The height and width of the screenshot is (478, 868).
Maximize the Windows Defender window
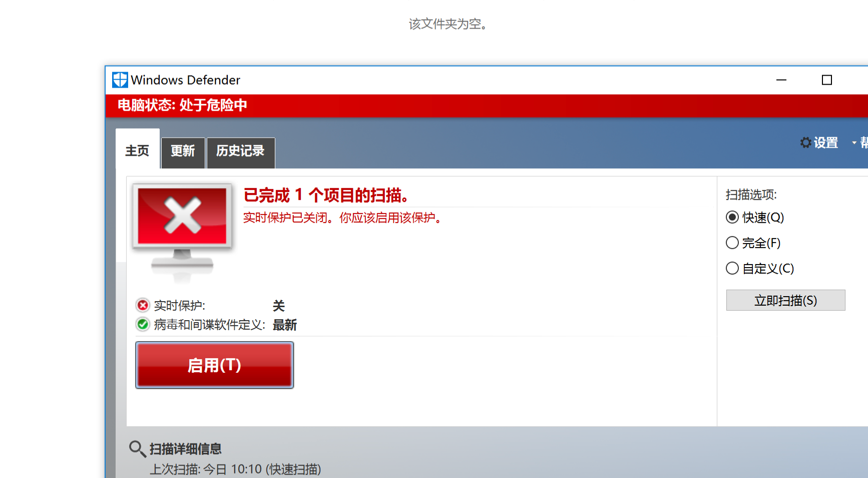click(x=827, y=80)
